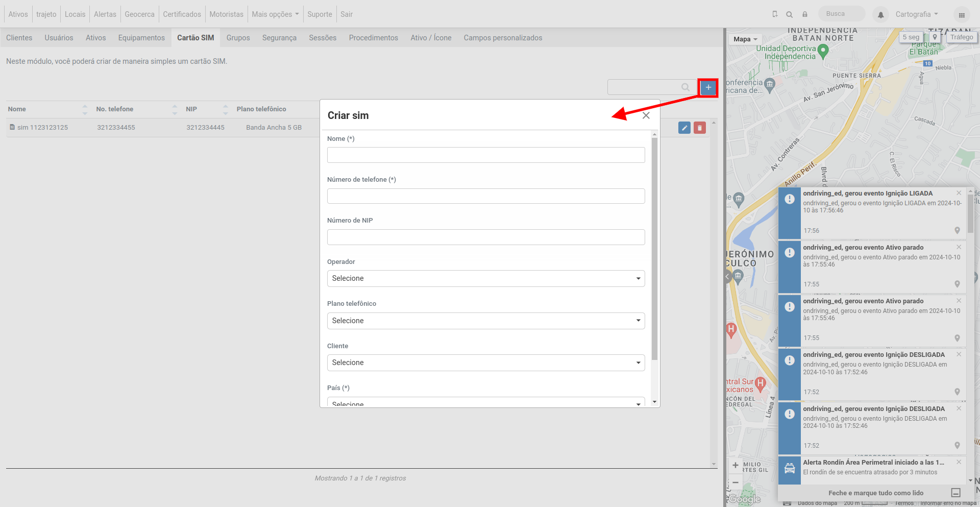Click the notifications bell icon
Viewport: 980px width, 507px height.
(880, 14)
